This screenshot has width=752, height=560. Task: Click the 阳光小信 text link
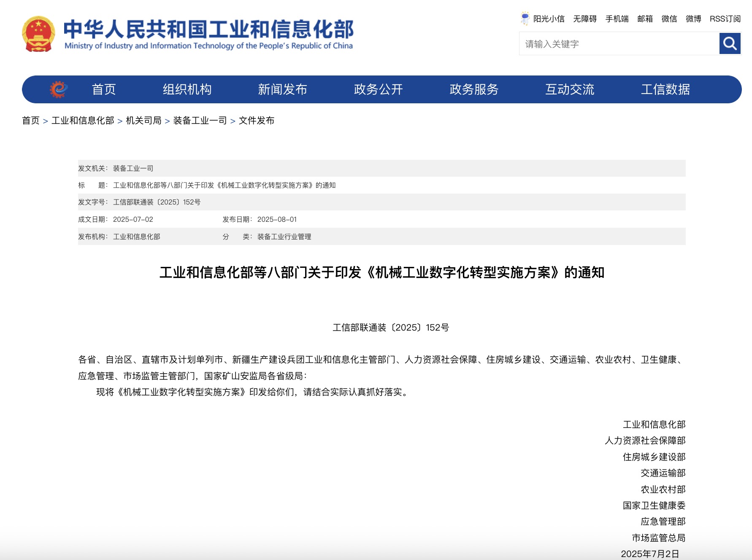click(x=549, y=19)
